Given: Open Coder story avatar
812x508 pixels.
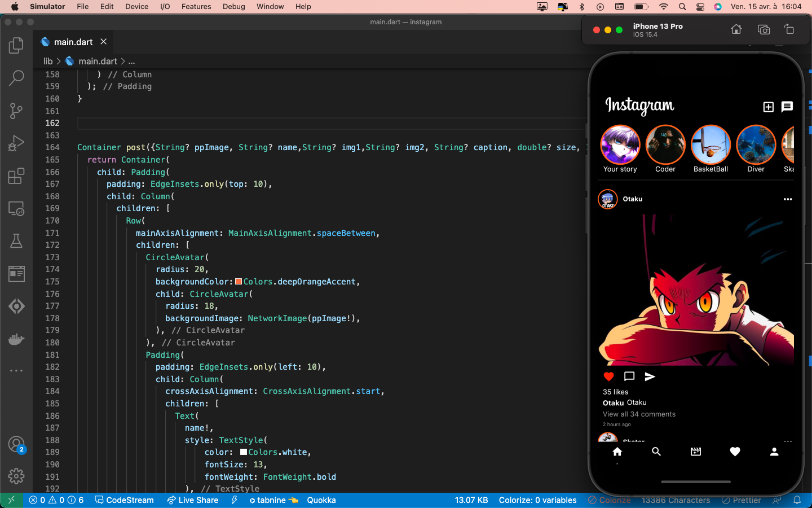Looking at the screenshot, I should 665,145.
